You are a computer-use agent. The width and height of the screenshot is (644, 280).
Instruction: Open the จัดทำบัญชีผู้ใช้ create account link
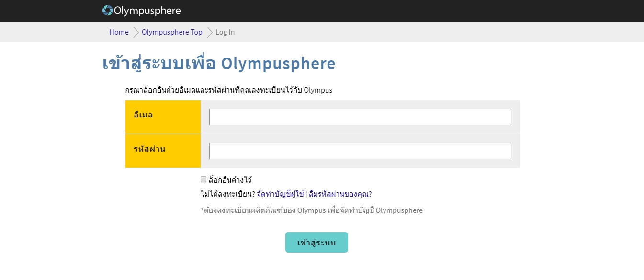tap(281, 194)
